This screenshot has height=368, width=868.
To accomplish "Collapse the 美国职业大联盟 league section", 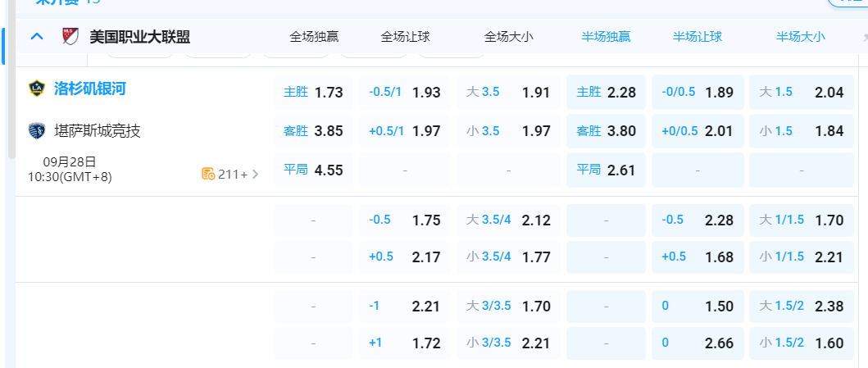I will point(36,36).
